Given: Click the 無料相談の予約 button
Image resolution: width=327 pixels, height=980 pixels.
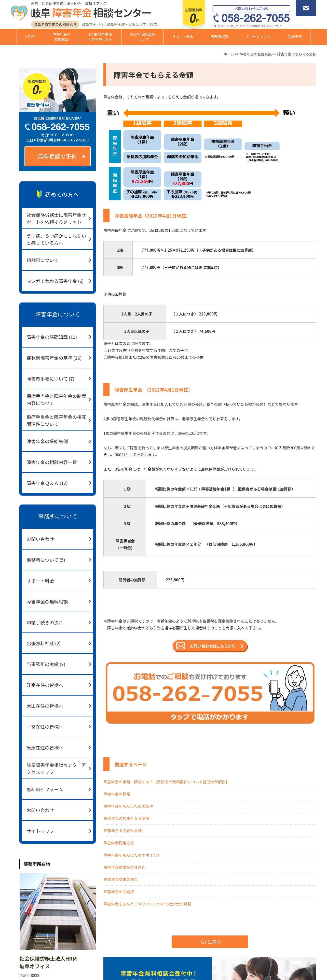Looking at the screenshot, I should tap(58, 156).
